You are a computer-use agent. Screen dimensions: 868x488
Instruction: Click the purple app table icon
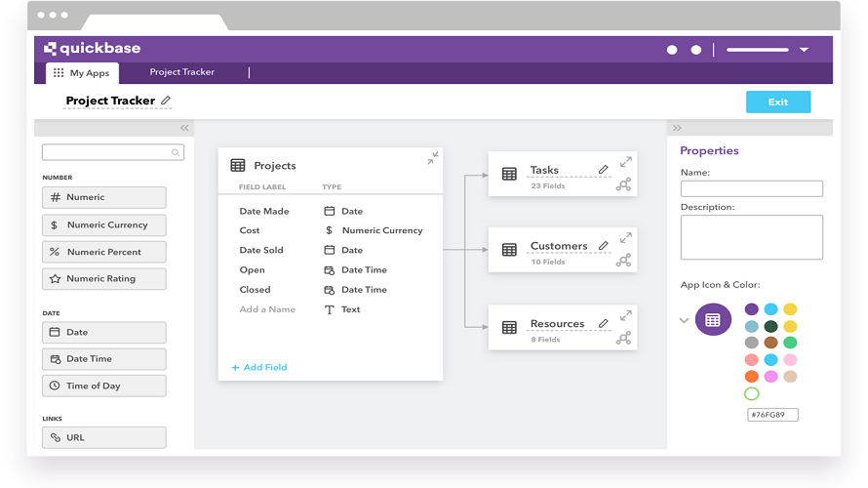click(x=713, y=320)
